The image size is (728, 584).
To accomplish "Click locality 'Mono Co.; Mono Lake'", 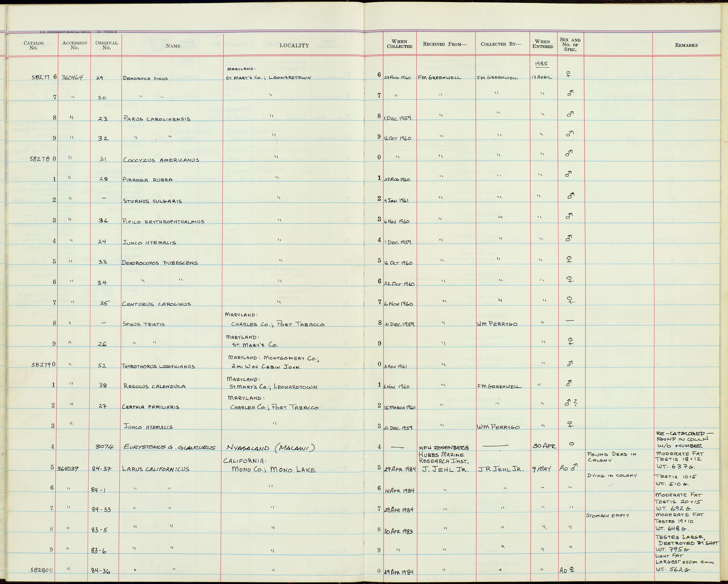I will (x=274, y=469).
